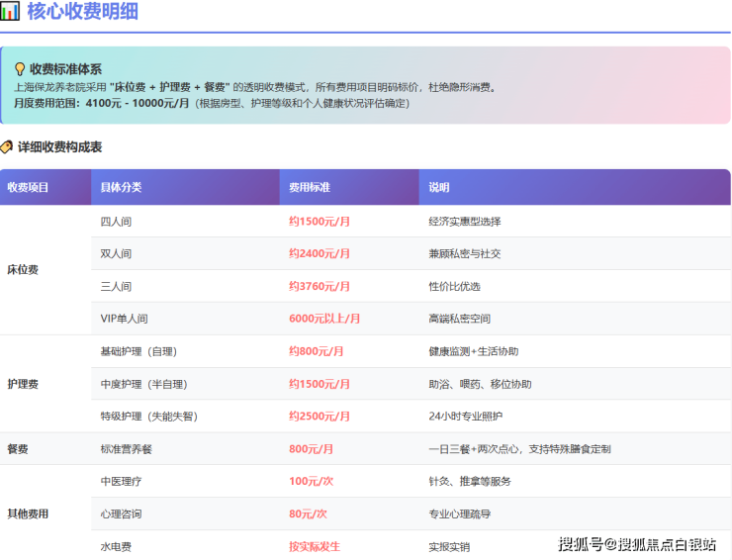Screen dimensions: 732x560
Task: Click the 标准营养餐 row label
Action: pos(127,449)
